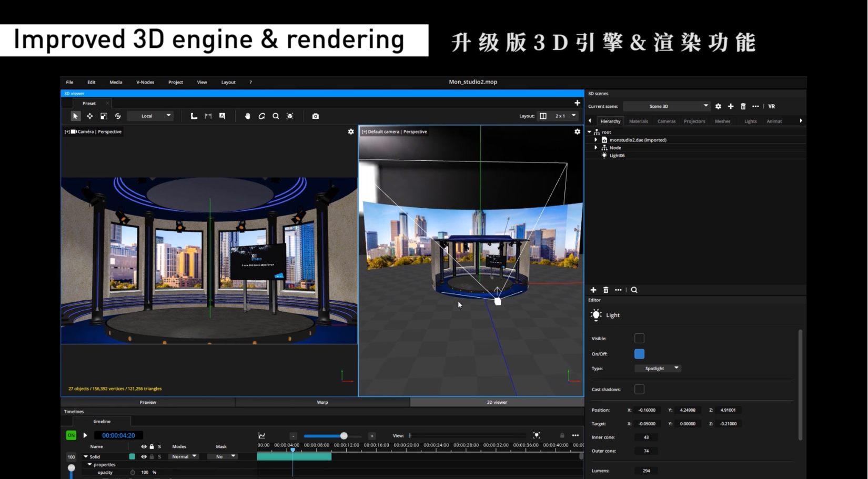Screen dimensions: 868x479
Task: Switch to the Cameras tab
Action: [667, 121]
